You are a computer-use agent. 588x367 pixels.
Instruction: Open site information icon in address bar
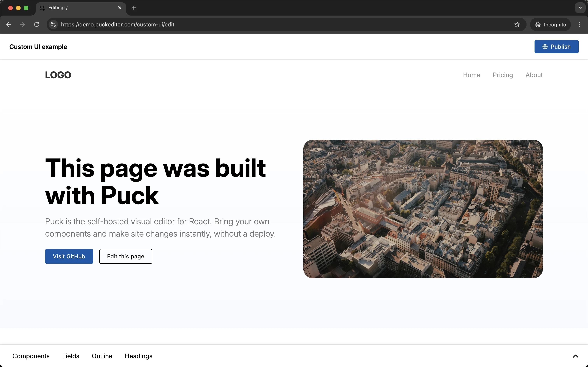click(x=53, y=24)
